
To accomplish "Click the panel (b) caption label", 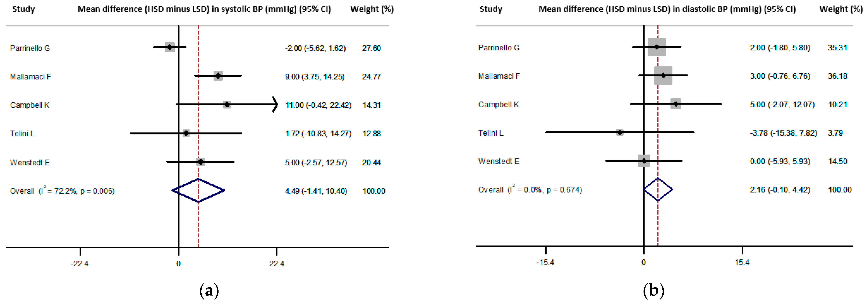I will [x=653, y=290].
